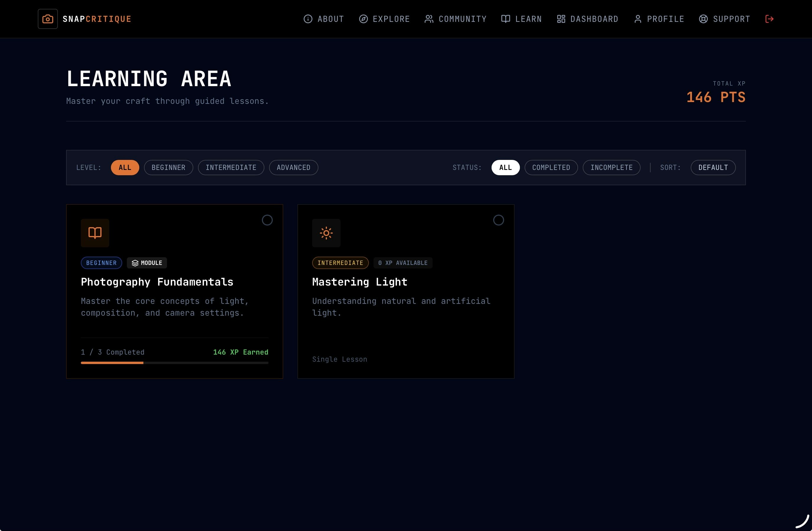Show only Incomplete lessons
This screenshot has width=812, height=531.
point(611,168)
